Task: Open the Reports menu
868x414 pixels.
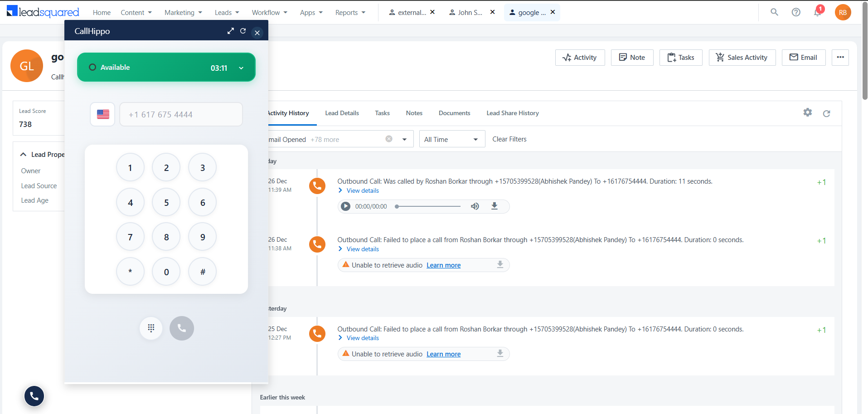Action: pyautogui.click(x=350, y=13)
